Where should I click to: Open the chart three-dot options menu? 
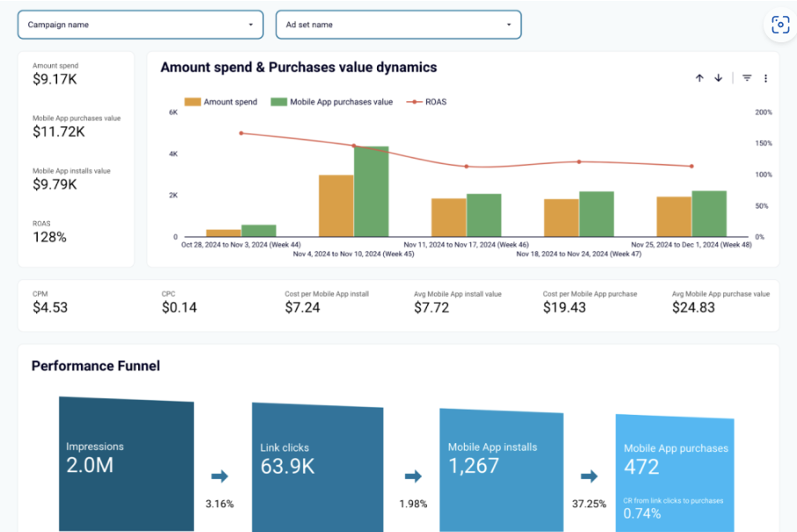pos(765,78)
